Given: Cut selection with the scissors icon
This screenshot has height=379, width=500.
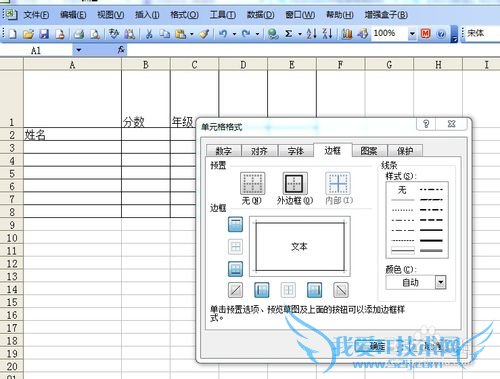Looking at the screenshot, I should tap(149, 34).
